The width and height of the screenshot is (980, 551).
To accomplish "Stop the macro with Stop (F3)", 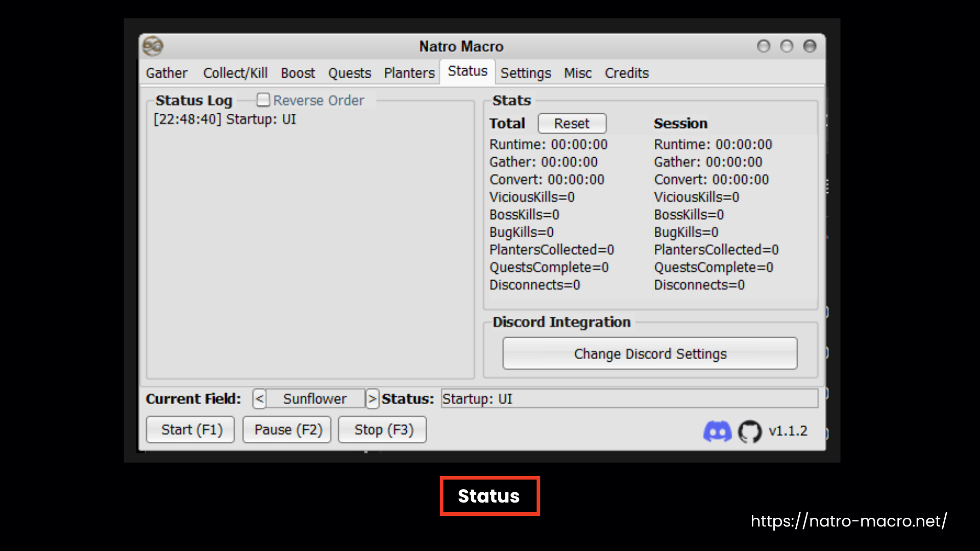I will click(382, 430).
